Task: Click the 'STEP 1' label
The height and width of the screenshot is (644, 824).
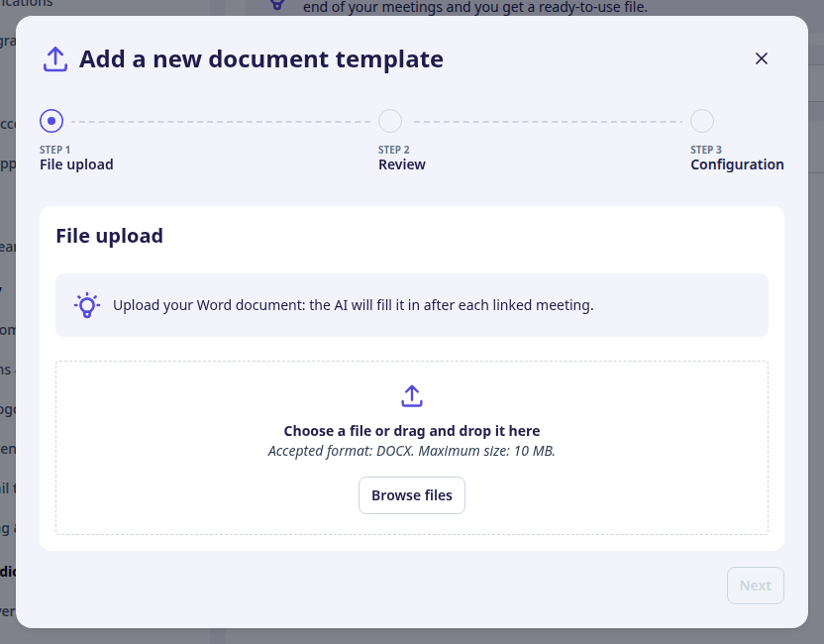Action: tap(55, 150)
